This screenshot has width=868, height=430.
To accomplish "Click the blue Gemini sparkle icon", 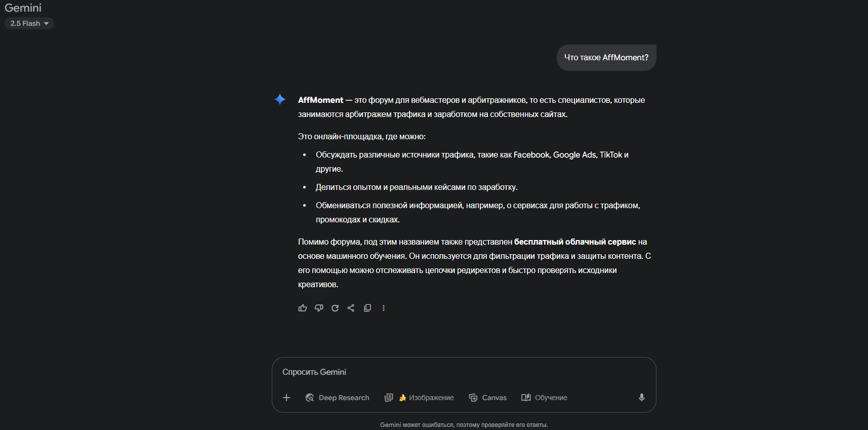I will click(280, 99).
